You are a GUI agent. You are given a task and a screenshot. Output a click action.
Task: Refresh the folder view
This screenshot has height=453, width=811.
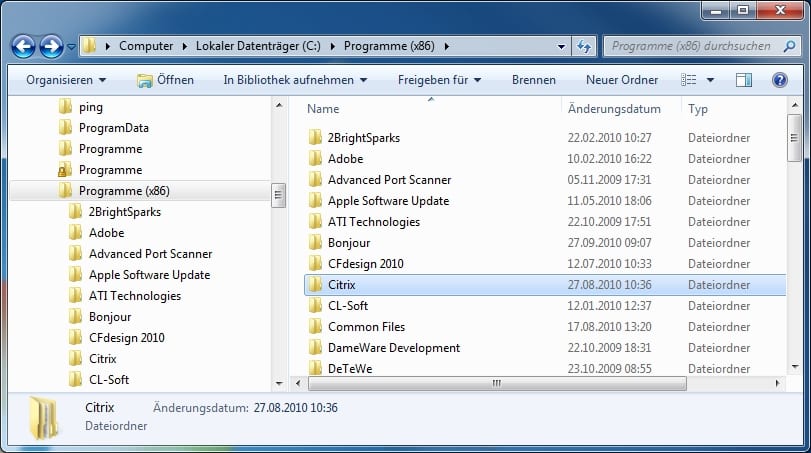coord(584,47)
